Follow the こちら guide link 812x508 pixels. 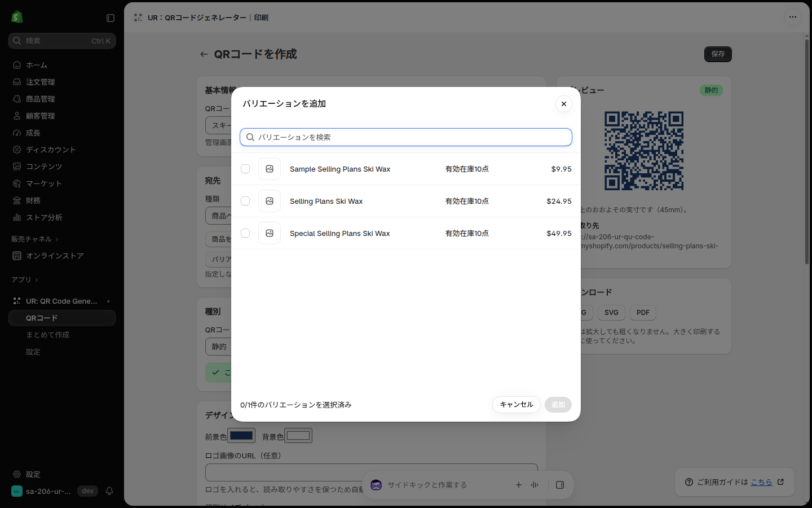click(761, 482)
